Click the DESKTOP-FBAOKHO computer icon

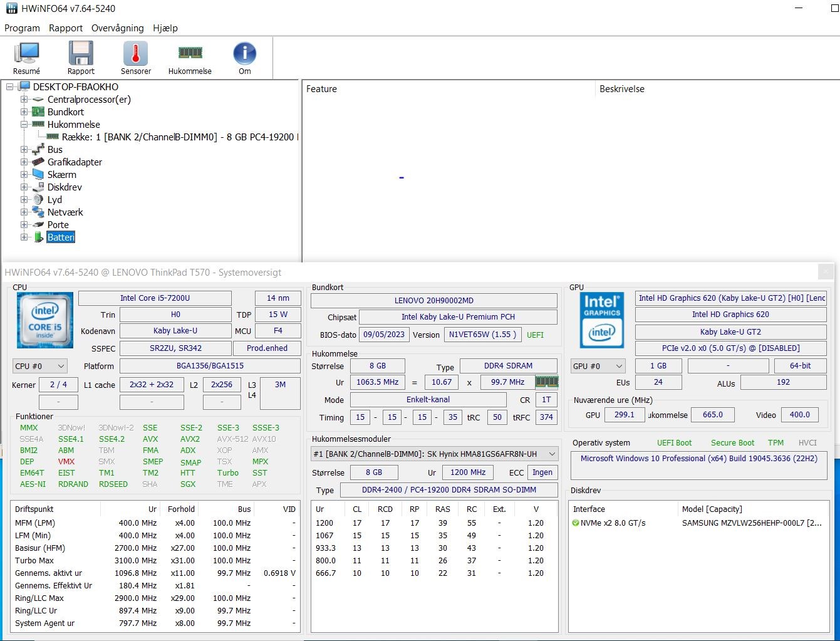point(24,86)
